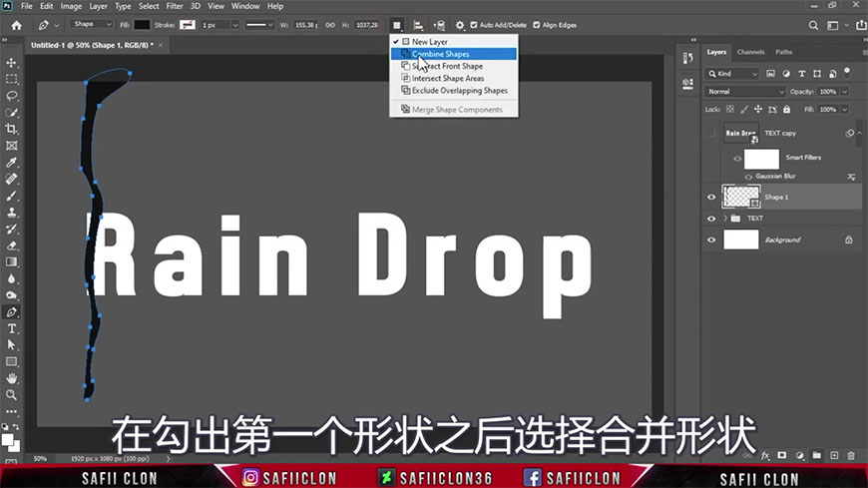
Task: Select the Quick Selection tool
Action: click(x=11, y=113)
